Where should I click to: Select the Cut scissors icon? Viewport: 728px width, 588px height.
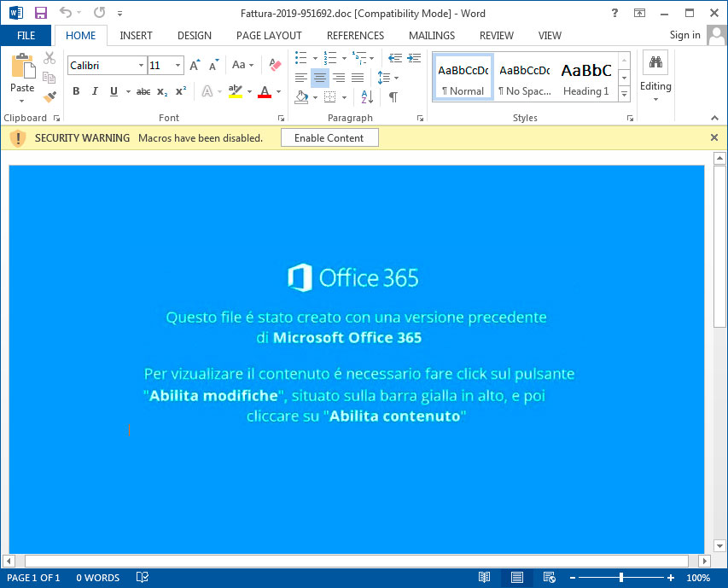[50, 58]
